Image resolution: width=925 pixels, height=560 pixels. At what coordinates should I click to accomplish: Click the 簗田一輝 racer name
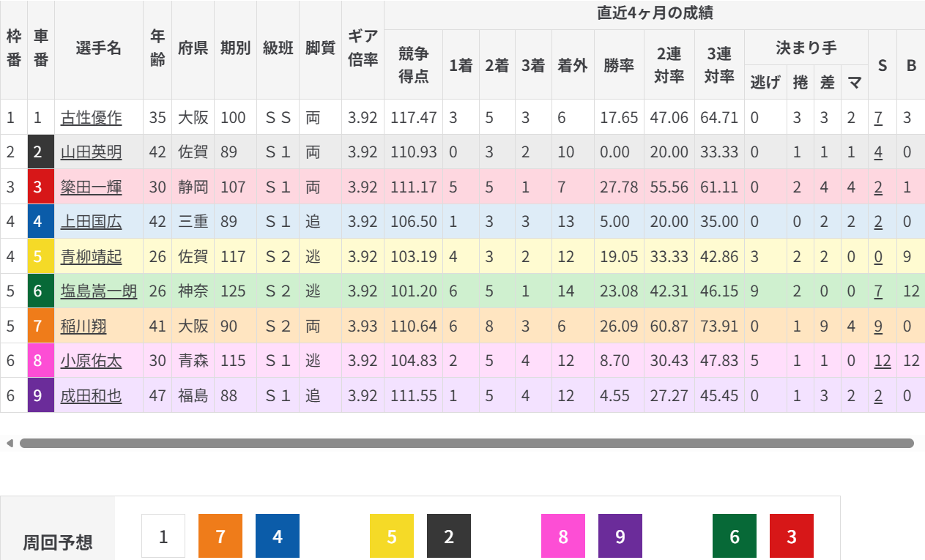[x=91, y=187]
